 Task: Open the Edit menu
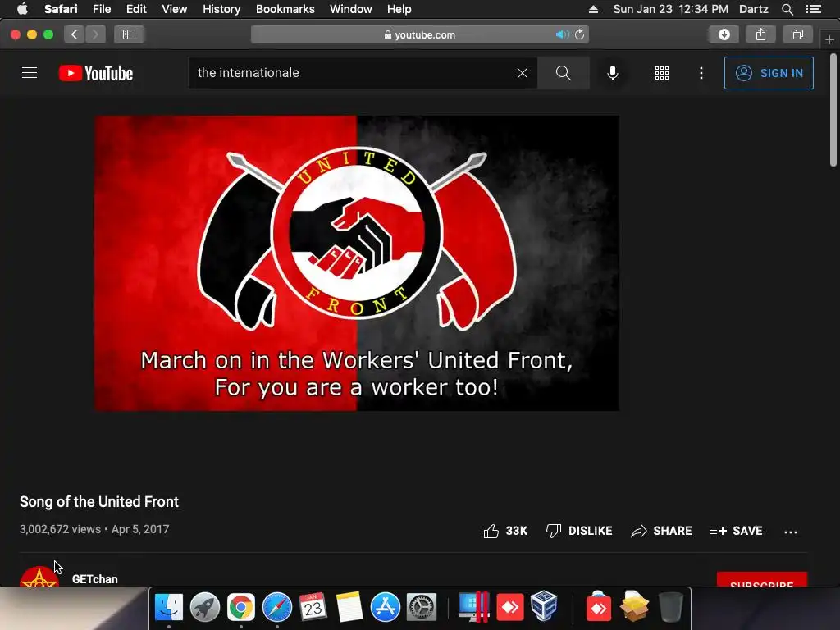point(136,9)
